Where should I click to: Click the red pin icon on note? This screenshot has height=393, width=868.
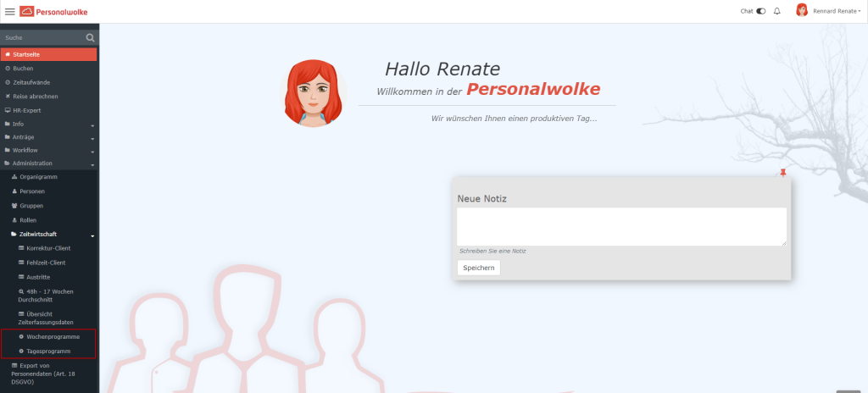click(782, 173)
